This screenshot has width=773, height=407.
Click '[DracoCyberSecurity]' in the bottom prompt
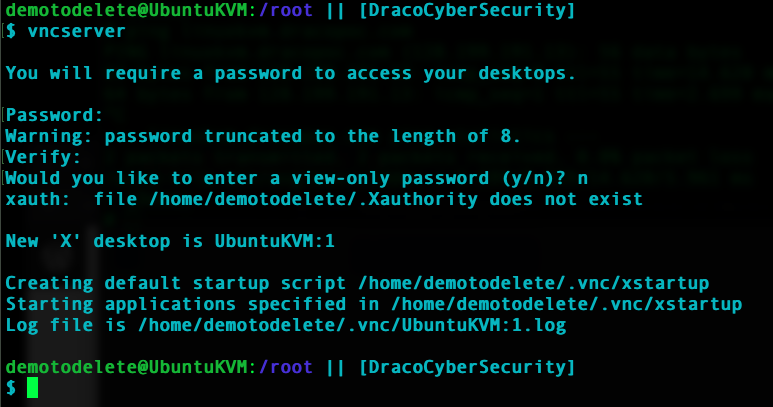coord(467,368)
